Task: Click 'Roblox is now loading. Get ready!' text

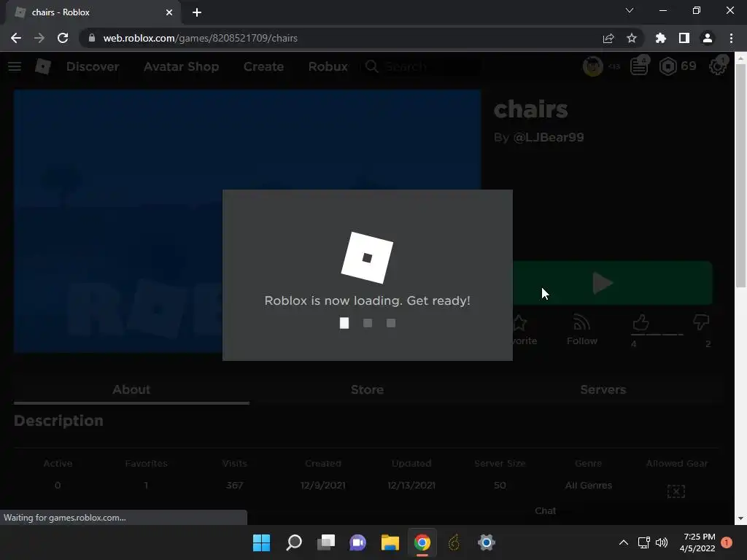Action: pyautogui.click(x=368, y=300)
